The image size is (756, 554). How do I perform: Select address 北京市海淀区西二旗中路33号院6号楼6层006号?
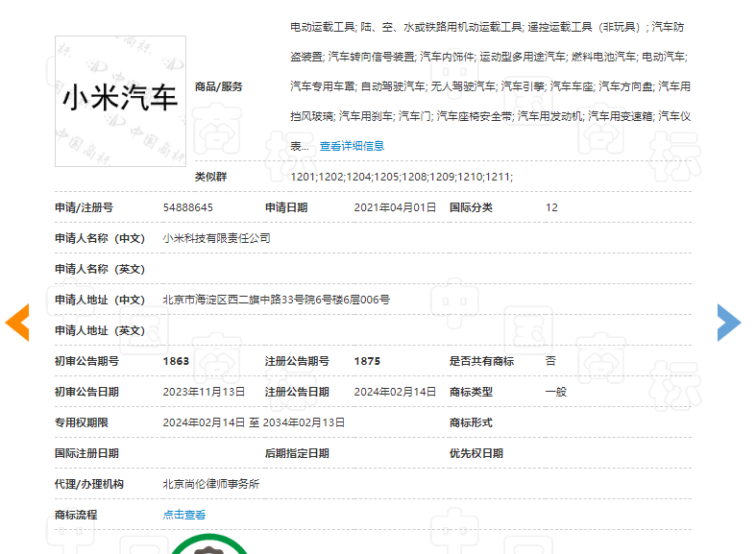point(277,300)
